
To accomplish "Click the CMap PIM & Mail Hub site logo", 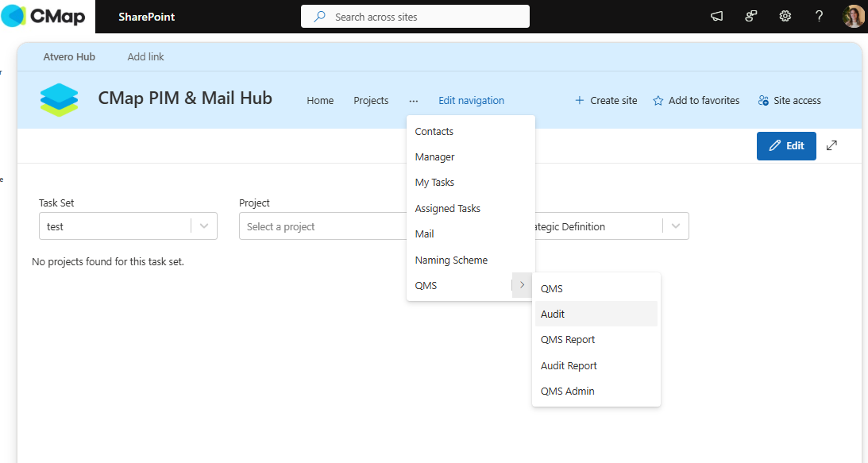I will pos(60,100).
